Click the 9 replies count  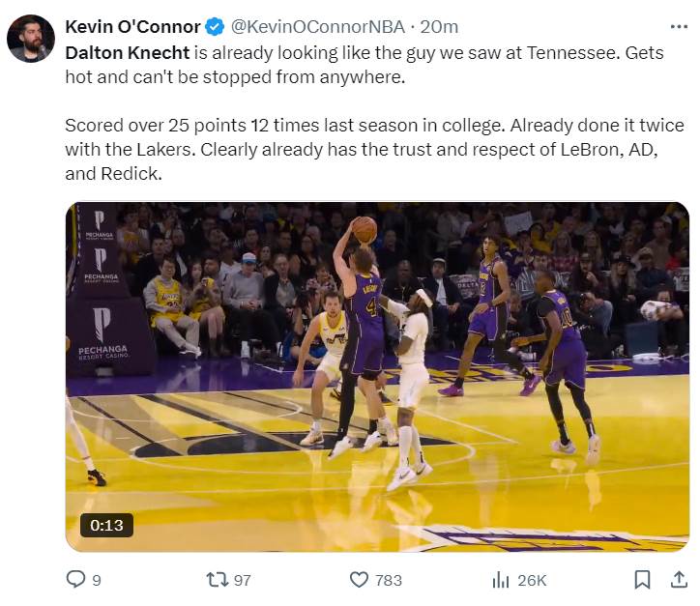tap(97, 580)
